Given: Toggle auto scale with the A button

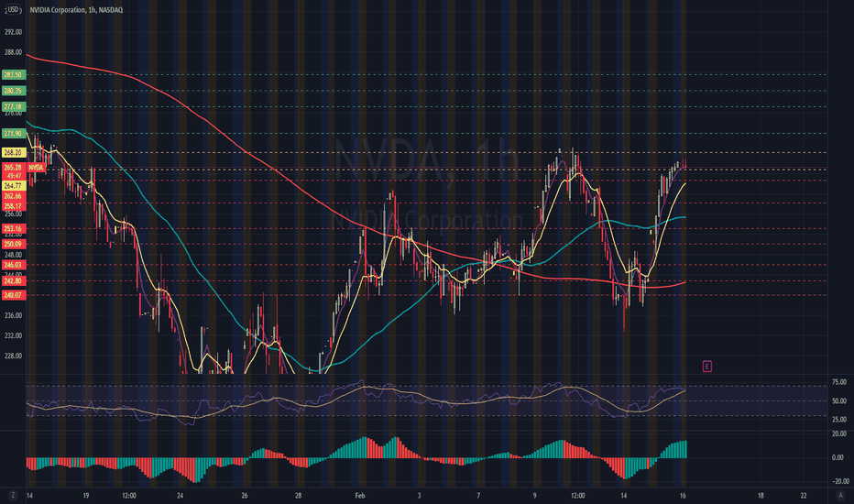Looking at the screenshot, I should click(840, 495).
